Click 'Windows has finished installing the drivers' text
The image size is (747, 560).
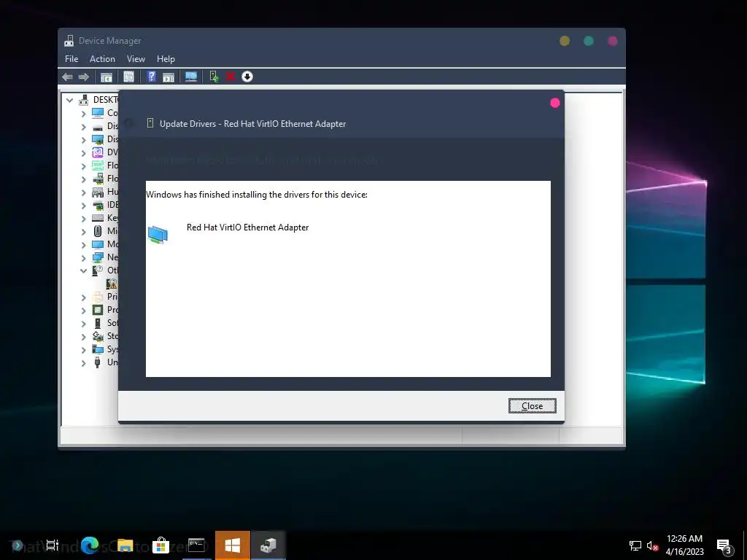point(257,194)
